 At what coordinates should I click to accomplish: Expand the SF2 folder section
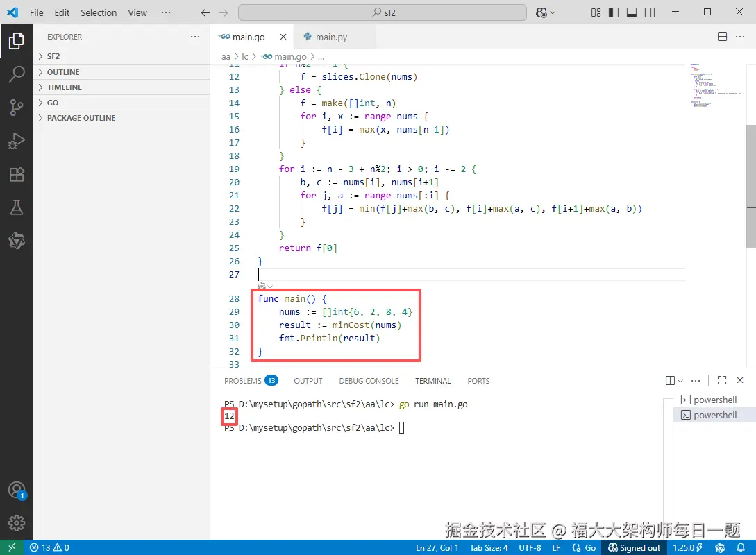pos(122,56)
